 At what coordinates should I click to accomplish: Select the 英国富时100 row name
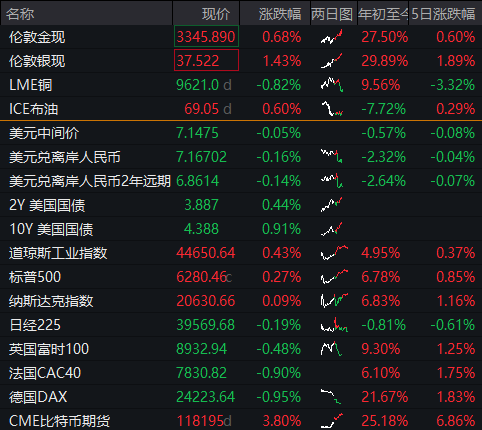[x=49, y=349]
